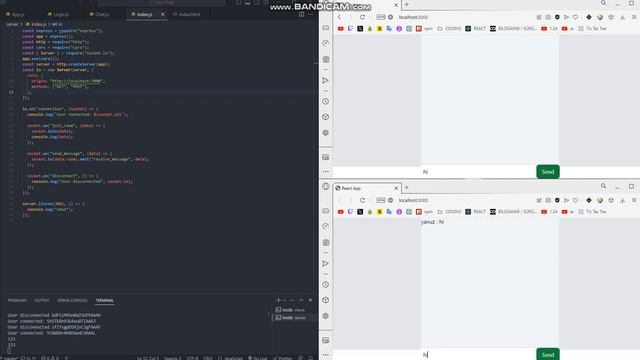Go back in the top browser

tap(339, 17)
